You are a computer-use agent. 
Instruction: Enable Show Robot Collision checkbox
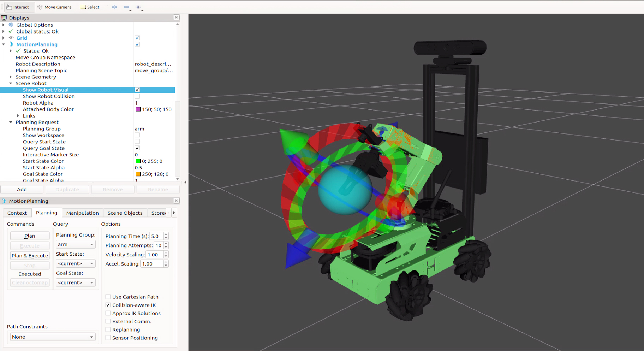click(137, 96)
